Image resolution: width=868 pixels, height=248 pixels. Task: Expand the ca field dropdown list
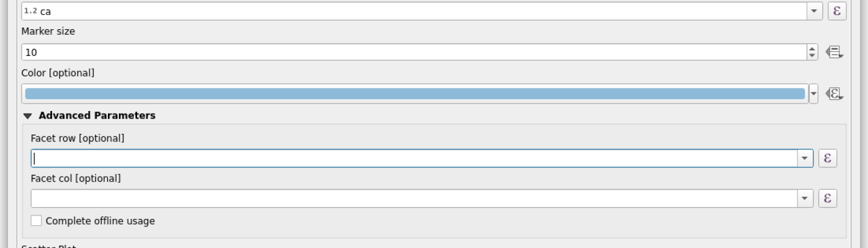813,11
